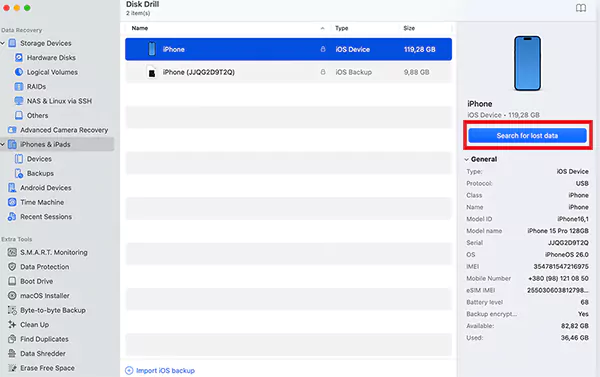Click the eSIM IMEI value 25503060381279

(558, 290)
